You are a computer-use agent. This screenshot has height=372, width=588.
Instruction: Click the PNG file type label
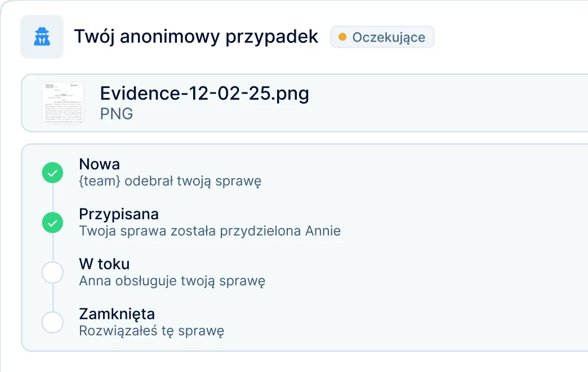[x=117, y=113]
